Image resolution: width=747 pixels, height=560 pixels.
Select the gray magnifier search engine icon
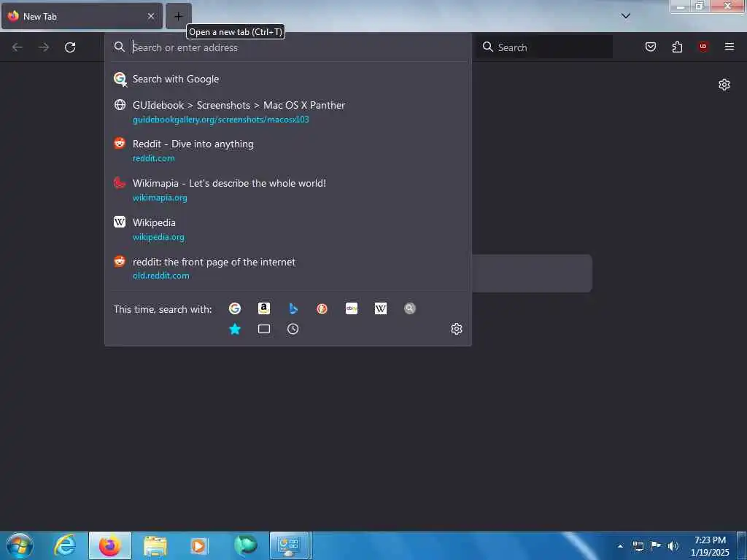(410, 308)
